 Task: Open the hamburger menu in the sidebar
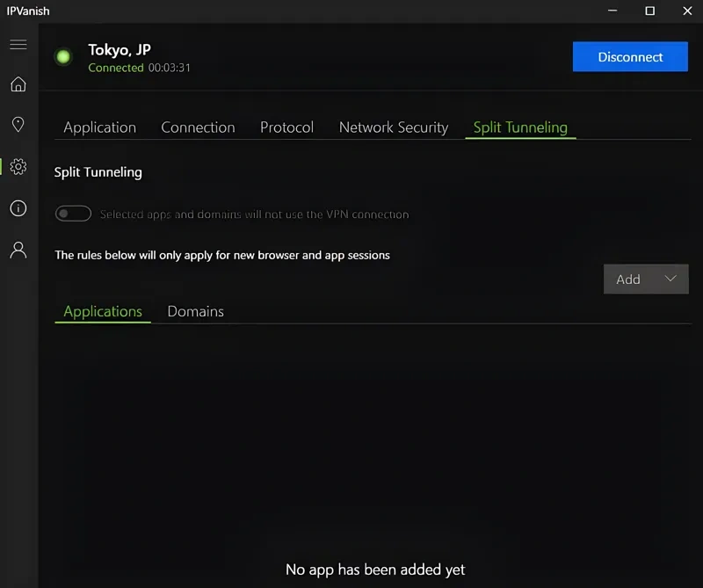pyautogui.click(x=18, y=45)
